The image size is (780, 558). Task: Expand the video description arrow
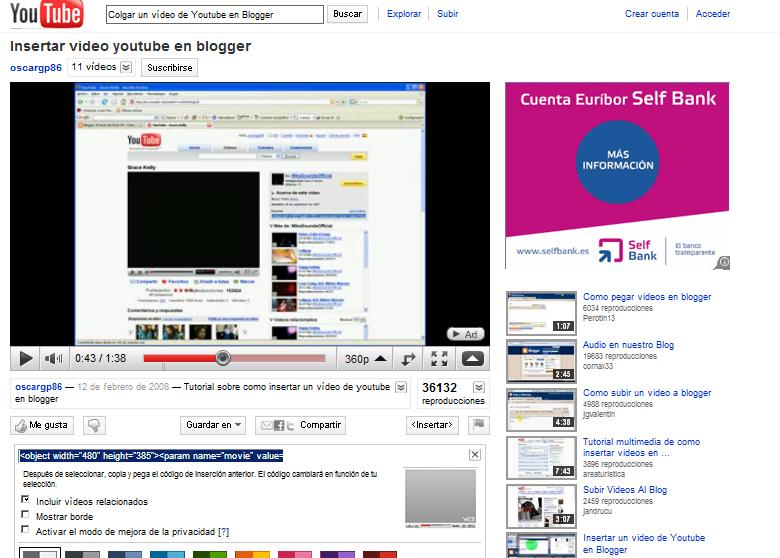[x=401, y=387]
